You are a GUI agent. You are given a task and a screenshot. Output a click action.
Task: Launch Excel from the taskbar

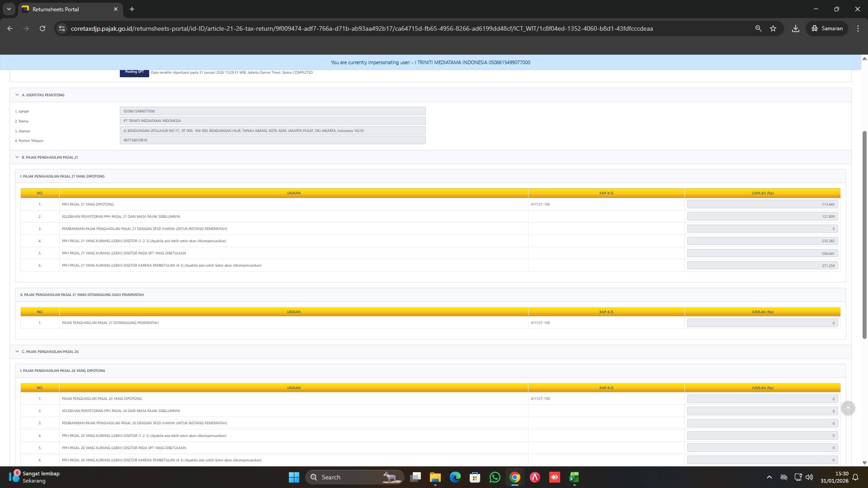coord(574,477)
